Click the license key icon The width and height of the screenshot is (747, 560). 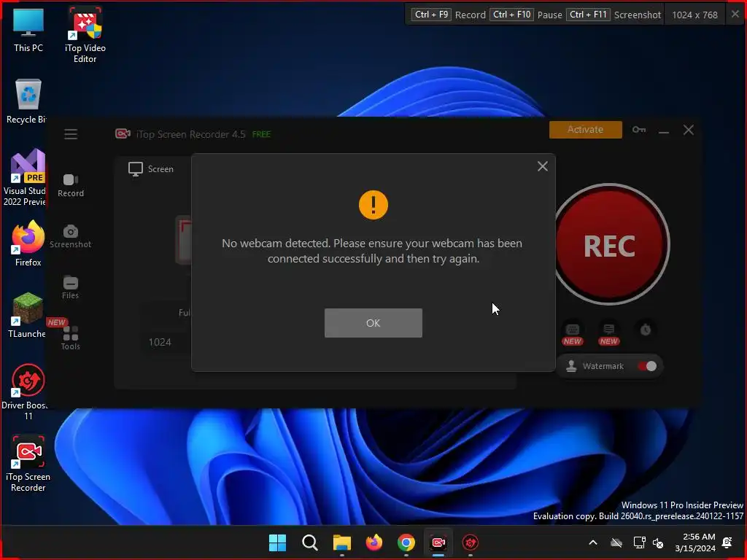639,130
